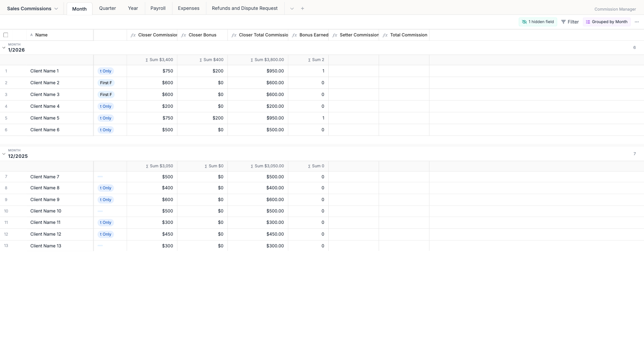The width and height of the screenshot is (644, 362).
Task: Collapse the 1/2026 month group
Action: pos(4,47)
